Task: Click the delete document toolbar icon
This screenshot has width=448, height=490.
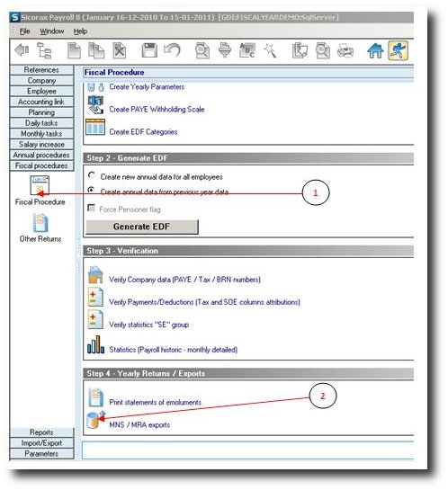Action: (x=119, y=50)
